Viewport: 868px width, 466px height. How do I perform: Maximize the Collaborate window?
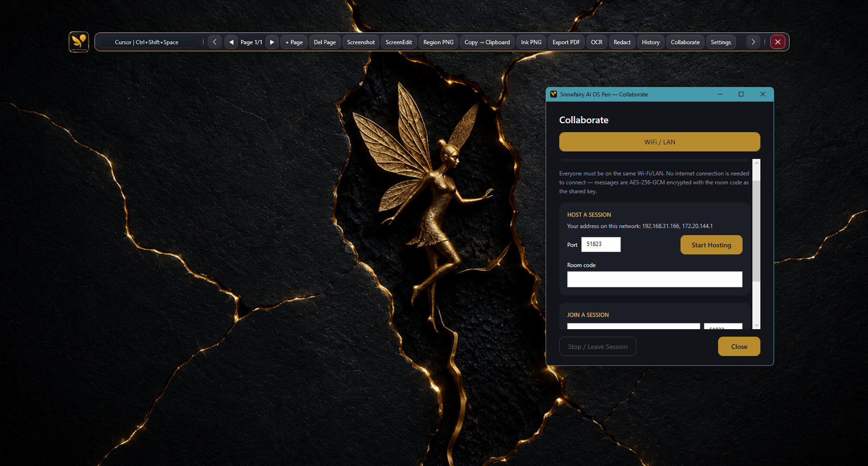(741, 94)
